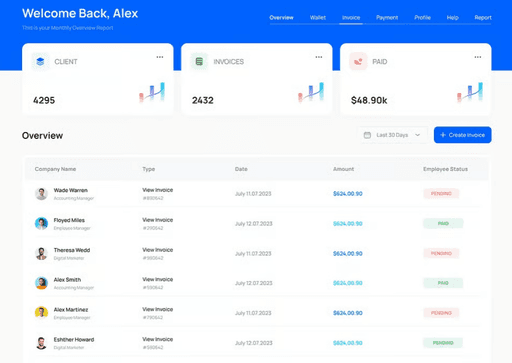Viewport: 512px width, 363px height.
Task: Click Wade Warren's avatar
Action: 41,194
